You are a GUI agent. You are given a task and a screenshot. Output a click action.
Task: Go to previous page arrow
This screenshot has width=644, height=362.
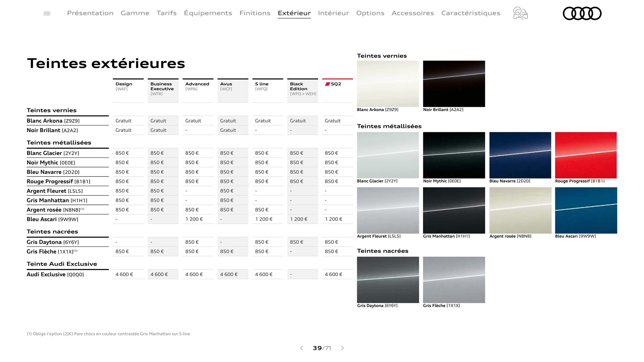coord(301,348)
